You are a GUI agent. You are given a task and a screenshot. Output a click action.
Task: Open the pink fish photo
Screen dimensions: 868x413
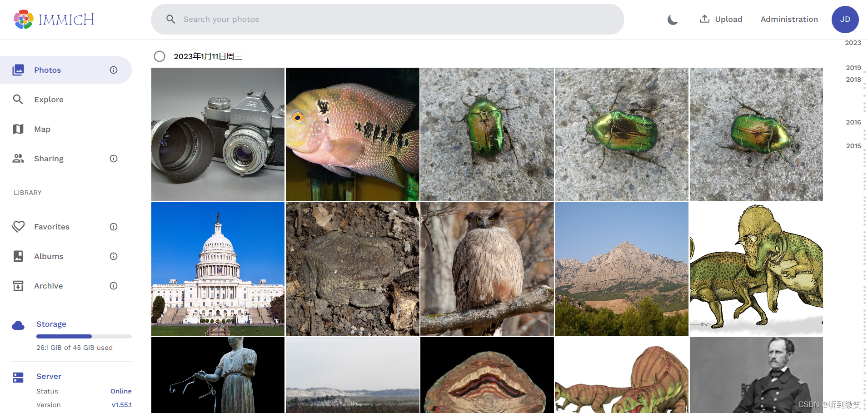coord(352,134)
